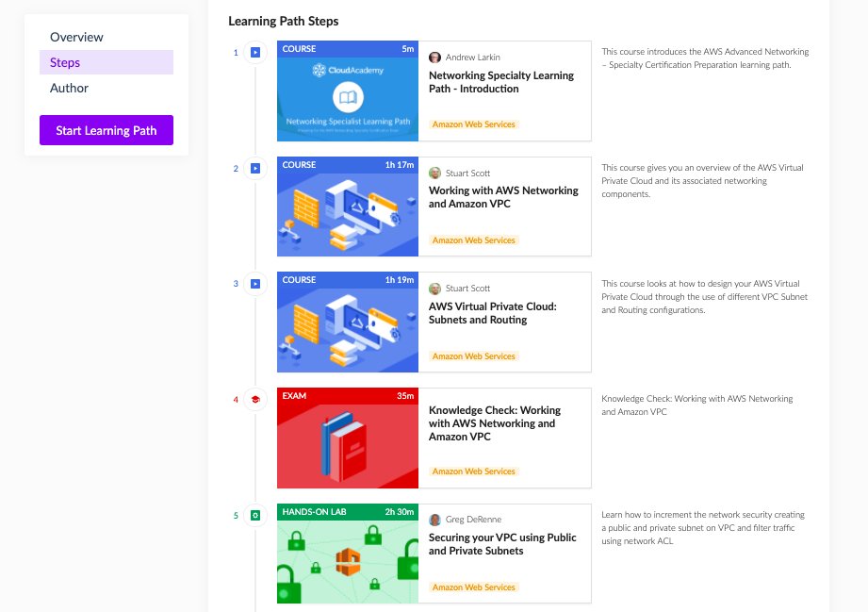Select the Steps sidebar item

coord(106,62)
